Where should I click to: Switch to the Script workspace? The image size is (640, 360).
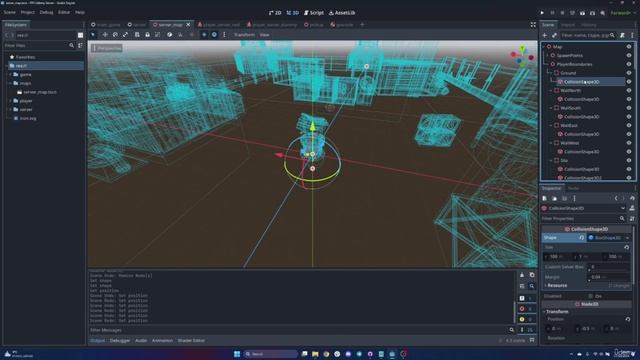pos(314,13)
